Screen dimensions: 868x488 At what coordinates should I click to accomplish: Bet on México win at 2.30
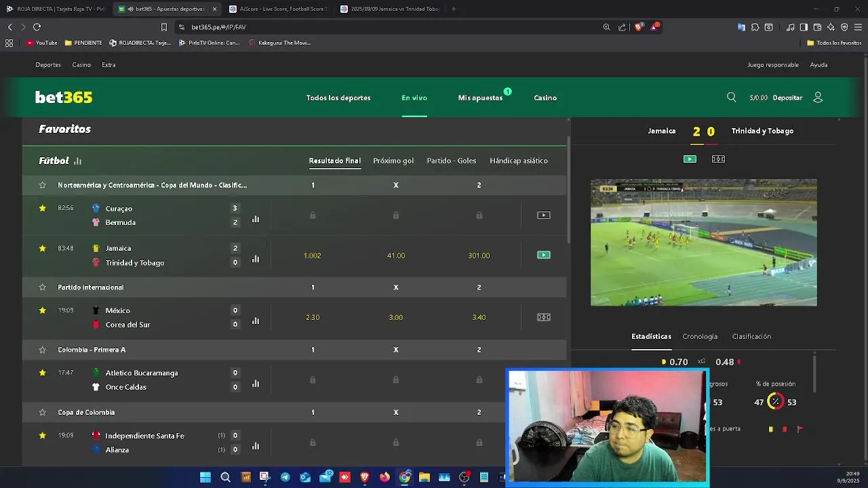click(313, 317)
